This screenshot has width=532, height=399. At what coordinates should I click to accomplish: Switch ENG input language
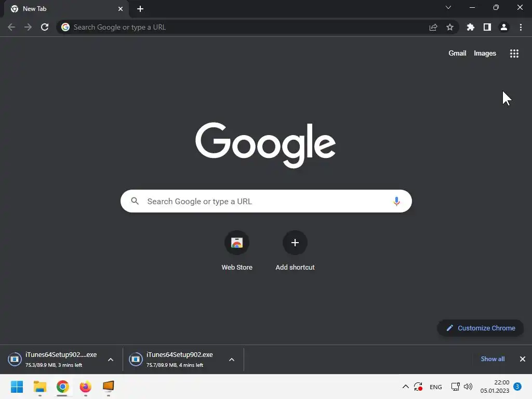pyautogui.click(x=436, y=387)
